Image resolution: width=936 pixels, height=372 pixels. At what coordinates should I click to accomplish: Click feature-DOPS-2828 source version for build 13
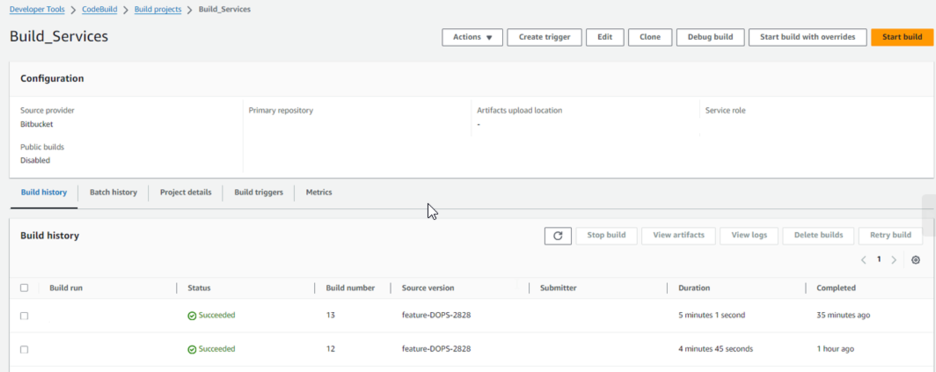pos(436,315)
